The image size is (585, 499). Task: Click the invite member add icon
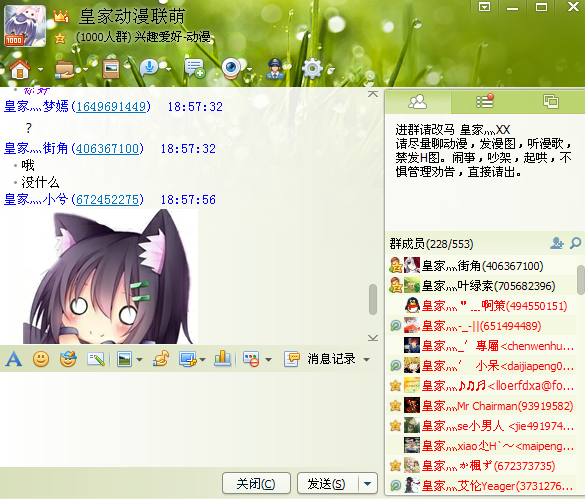(x=557, y=243)
